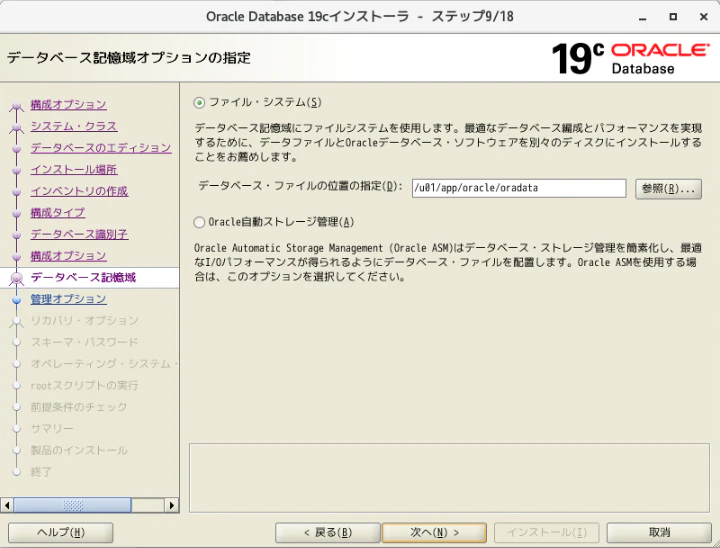Minimize the installer window
The image size is (720, 548).
tap(642, 17)
